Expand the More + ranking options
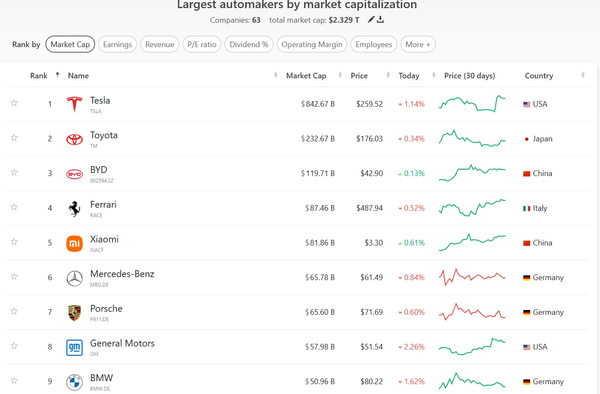 [418, 44]
